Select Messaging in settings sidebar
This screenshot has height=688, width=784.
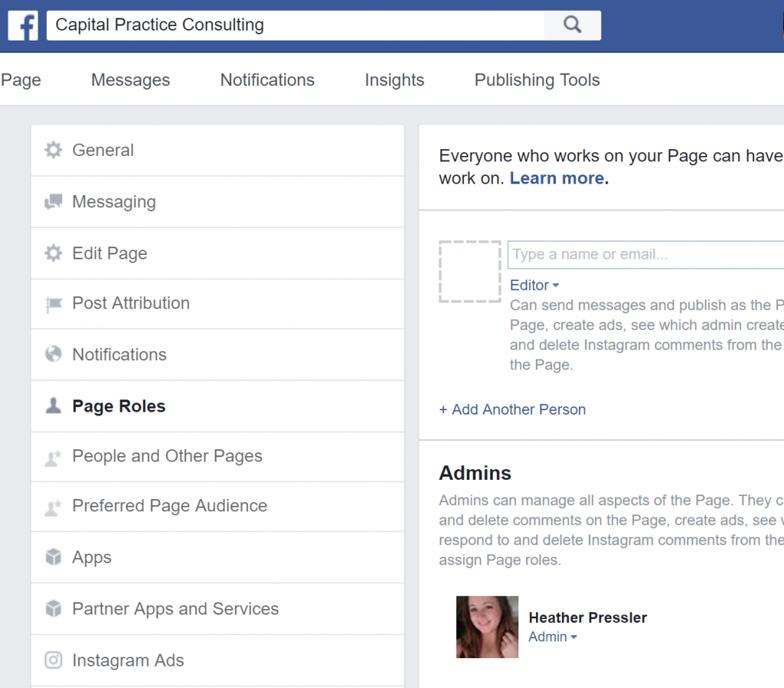click(x=217, y=202)
